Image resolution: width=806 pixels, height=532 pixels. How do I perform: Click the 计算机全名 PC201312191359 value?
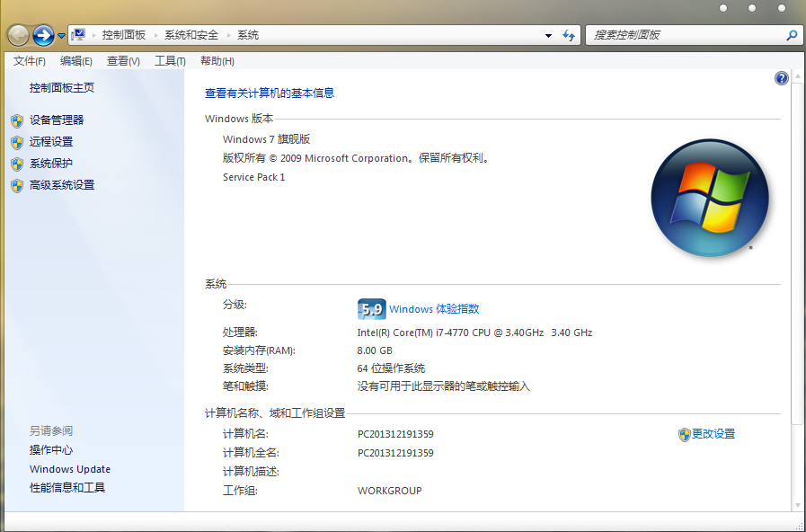(395, 453)
